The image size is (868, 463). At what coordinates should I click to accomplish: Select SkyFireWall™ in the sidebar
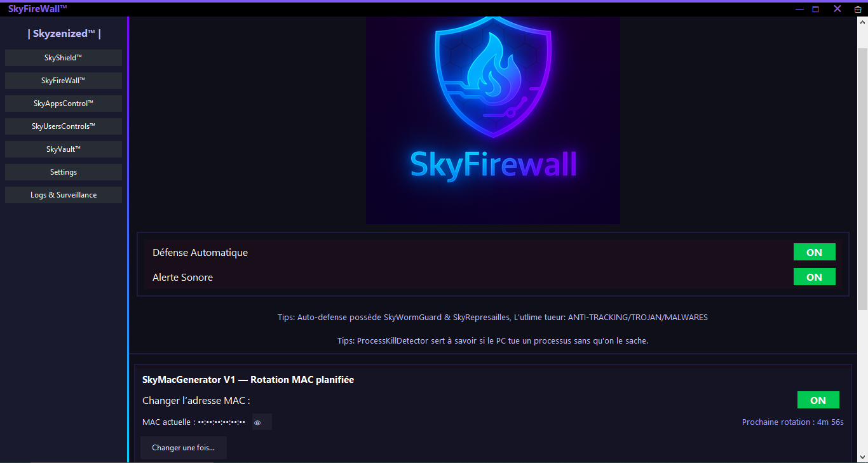(x=64, y=81)
